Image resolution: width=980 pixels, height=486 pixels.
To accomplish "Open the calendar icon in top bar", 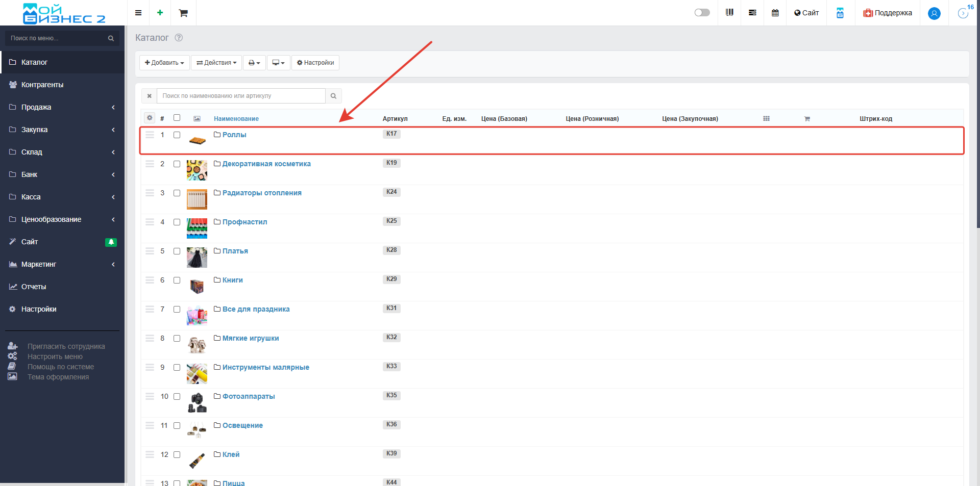I will 775,13.
